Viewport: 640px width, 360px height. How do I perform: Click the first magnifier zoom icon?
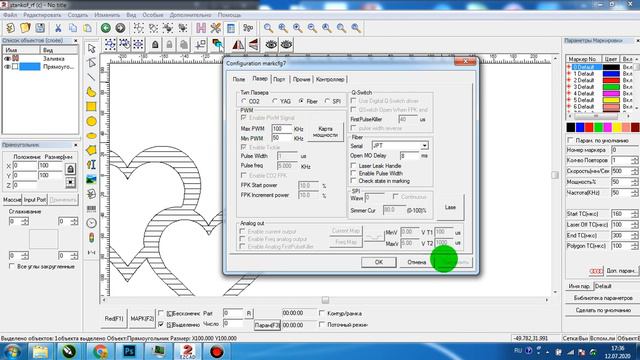click(x=268, y=28)
